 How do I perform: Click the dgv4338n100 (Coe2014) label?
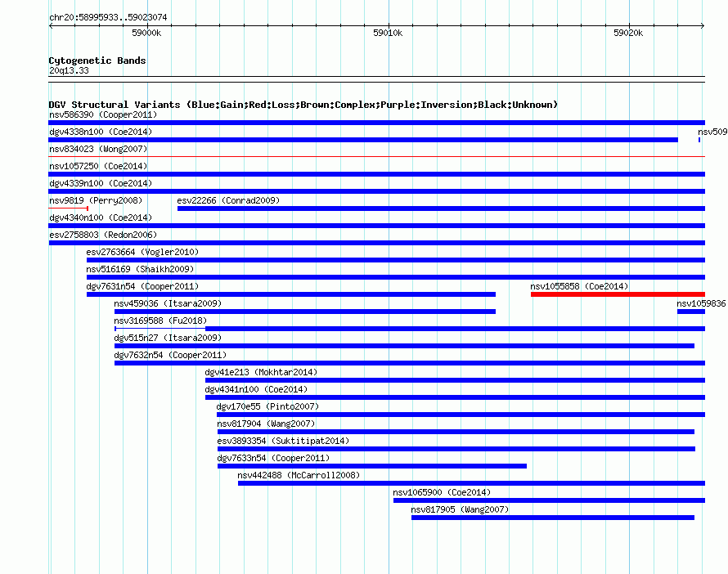point(101,132)
